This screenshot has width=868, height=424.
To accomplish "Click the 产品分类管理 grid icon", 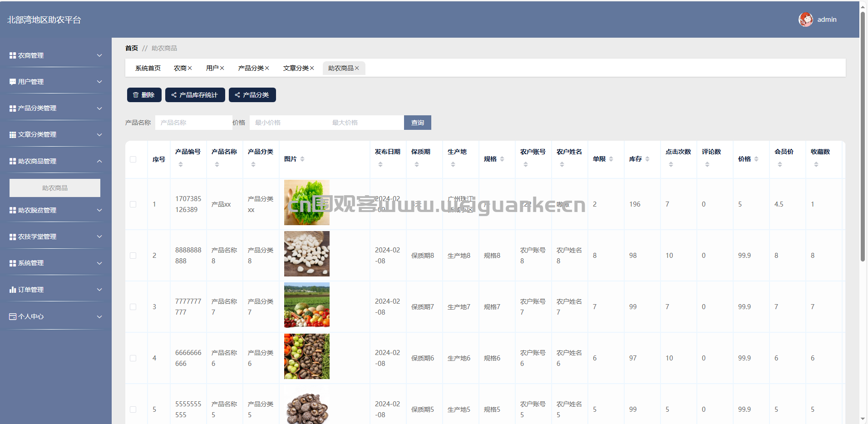I will point(13,108).
